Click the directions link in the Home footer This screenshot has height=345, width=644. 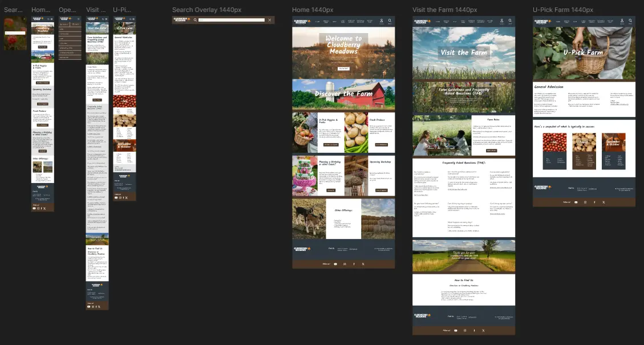coord(353,249)
